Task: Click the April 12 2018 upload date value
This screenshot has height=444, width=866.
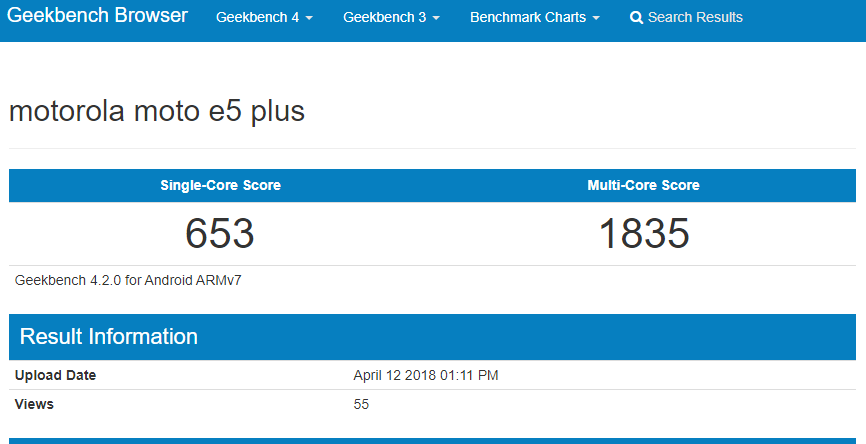Action: pos(426,375)
